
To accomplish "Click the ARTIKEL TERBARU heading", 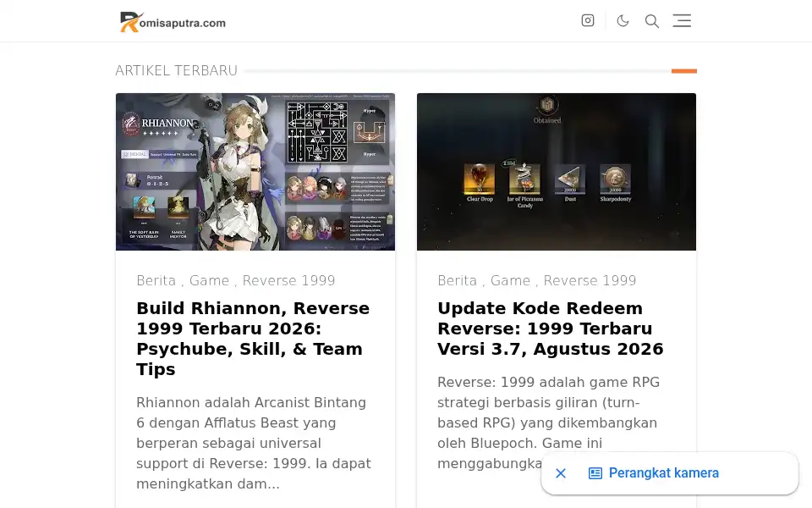I will [x=176, y=70].
